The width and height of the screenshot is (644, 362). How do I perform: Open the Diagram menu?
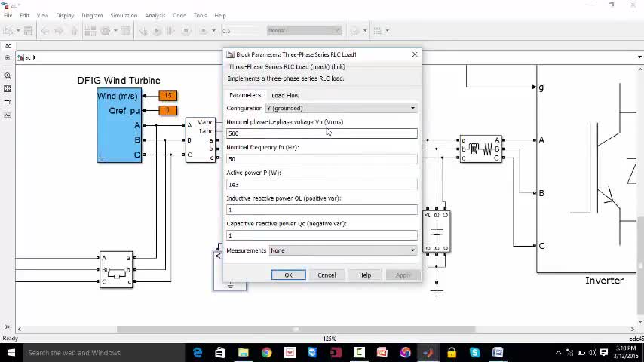tap(92, 15)
